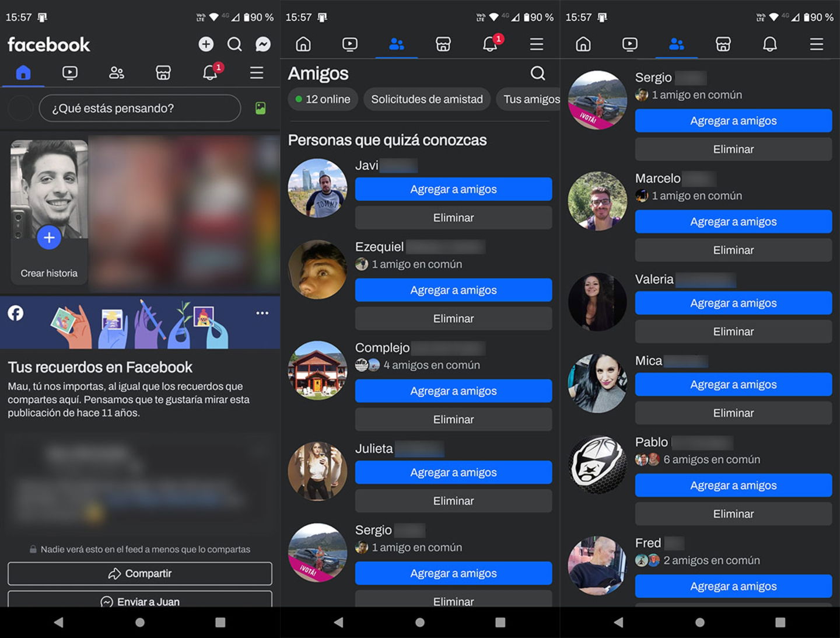Tap Android home circle on the left screen
This screenshot has height=638, width=840.
(x=140, y=622)
